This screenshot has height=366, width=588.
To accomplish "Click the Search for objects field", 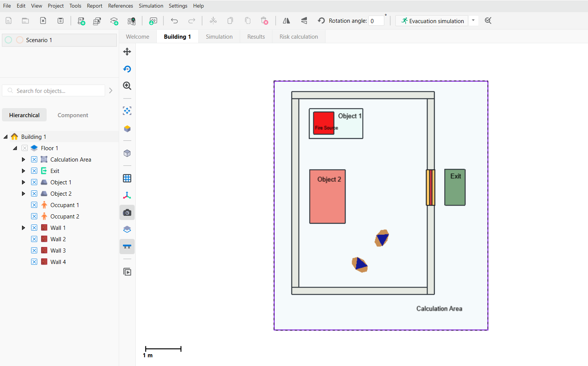I will [57, 91].
